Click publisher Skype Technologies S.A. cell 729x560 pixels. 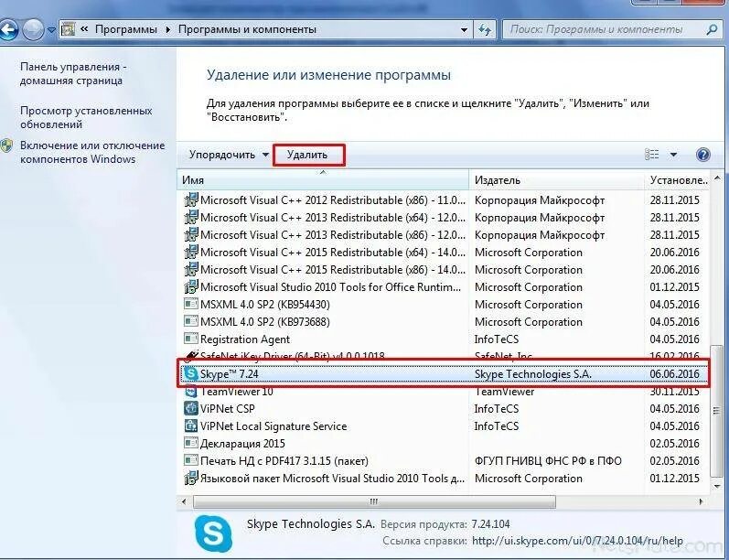point(533,374)
